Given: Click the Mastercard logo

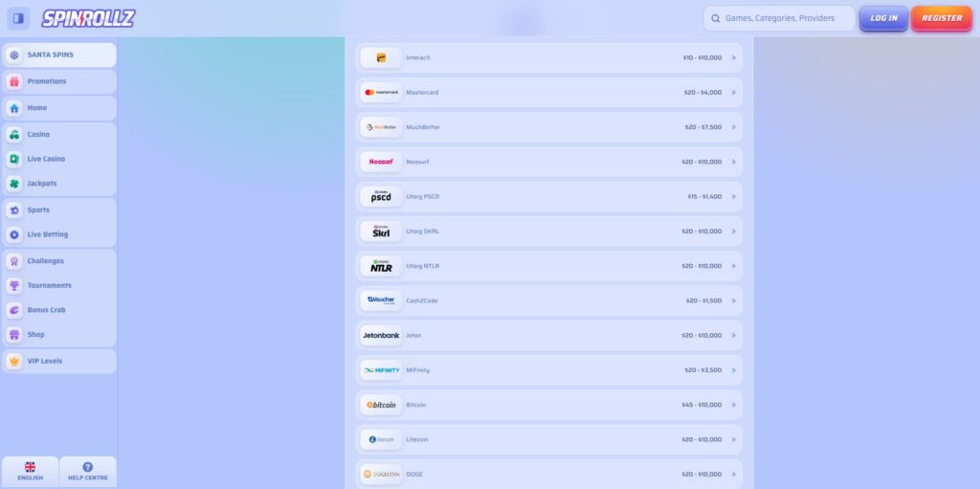Looking at the screenshot, I should point(381,93).
